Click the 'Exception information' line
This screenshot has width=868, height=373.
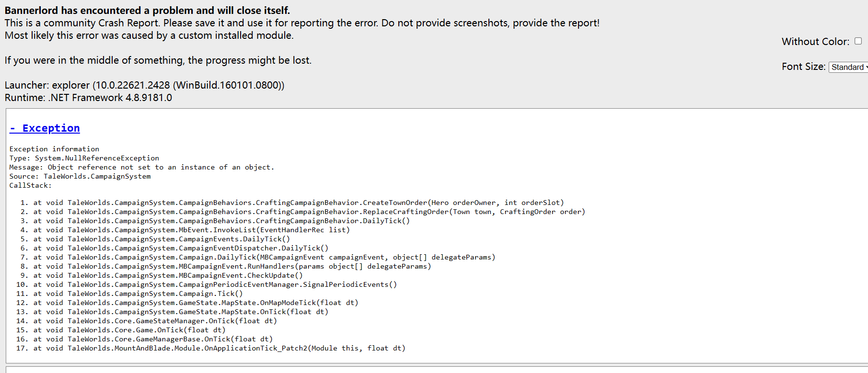click(54, 149)
